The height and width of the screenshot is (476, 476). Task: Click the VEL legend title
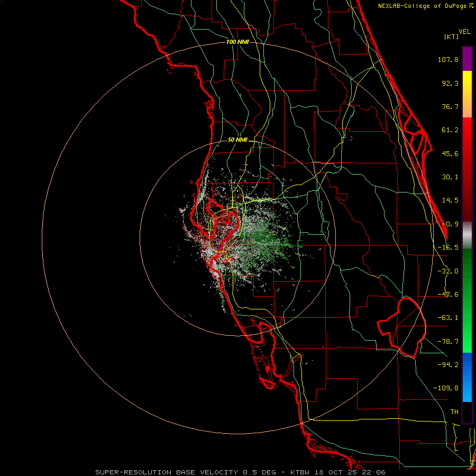tap(464, 32)
